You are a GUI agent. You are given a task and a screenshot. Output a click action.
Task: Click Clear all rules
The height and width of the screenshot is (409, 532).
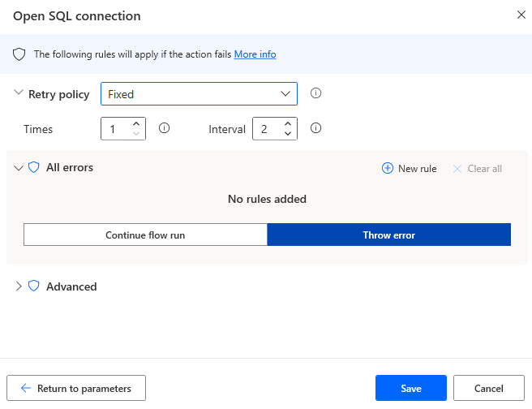tap(477, 168)
